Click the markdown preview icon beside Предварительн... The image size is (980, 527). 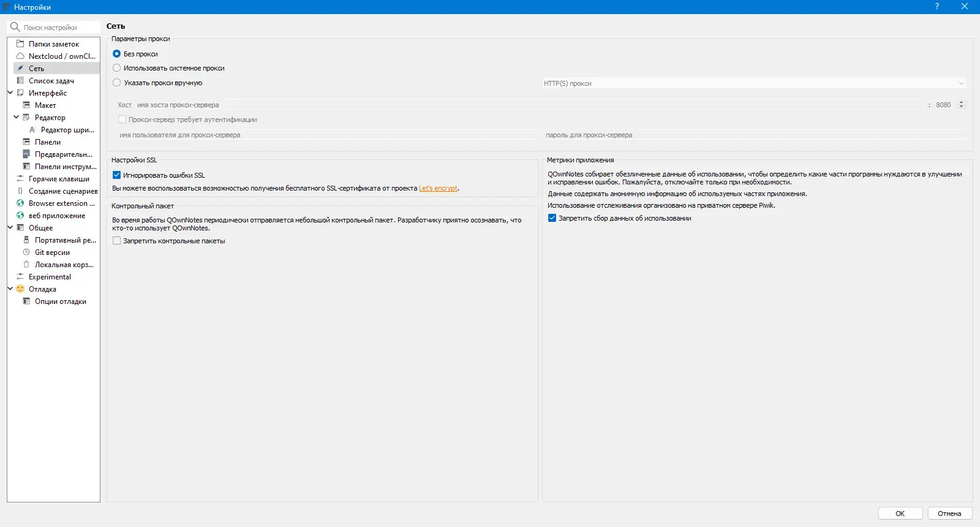coord(26,154)
